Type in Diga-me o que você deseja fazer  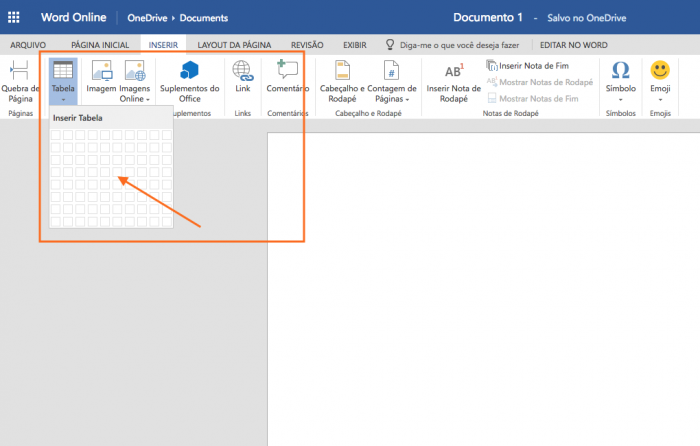coord(460,45)
